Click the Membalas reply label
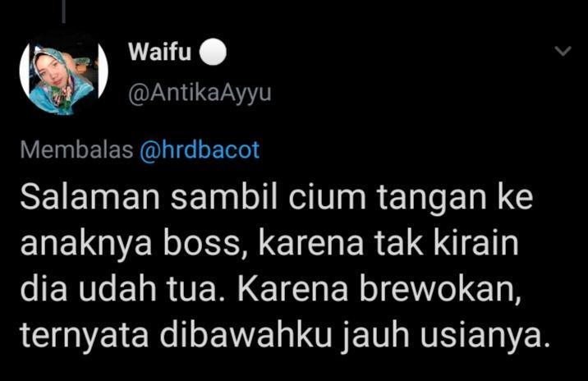 coord(76,149)
